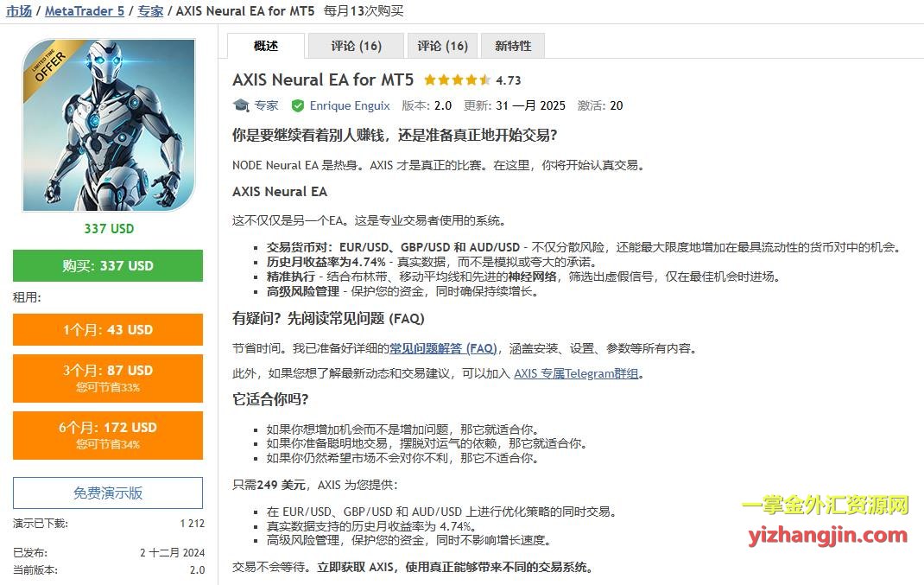924x585 pixels.
Task: Open author Enrique Enguix's profile
Action: (x=350, y=105)
